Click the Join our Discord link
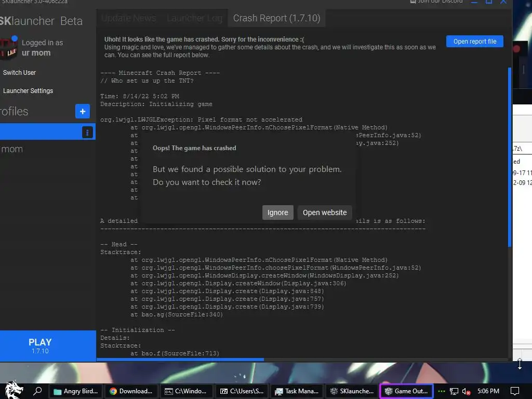 436,2
